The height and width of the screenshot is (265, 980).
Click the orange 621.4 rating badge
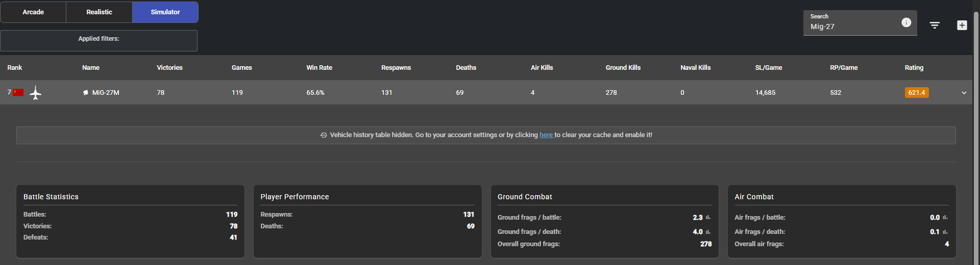(x=916, y=93)
